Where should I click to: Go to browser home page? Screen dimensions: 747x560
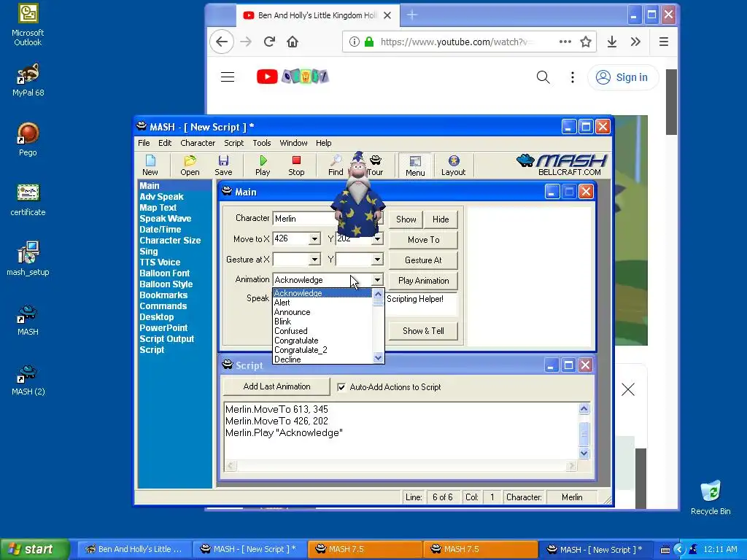[x=293, y=42]
